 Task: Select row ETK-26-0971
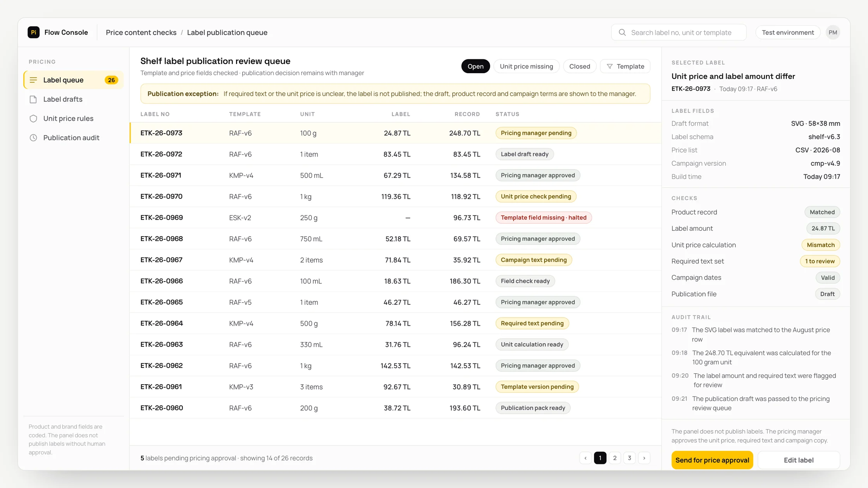pos(395,175)
